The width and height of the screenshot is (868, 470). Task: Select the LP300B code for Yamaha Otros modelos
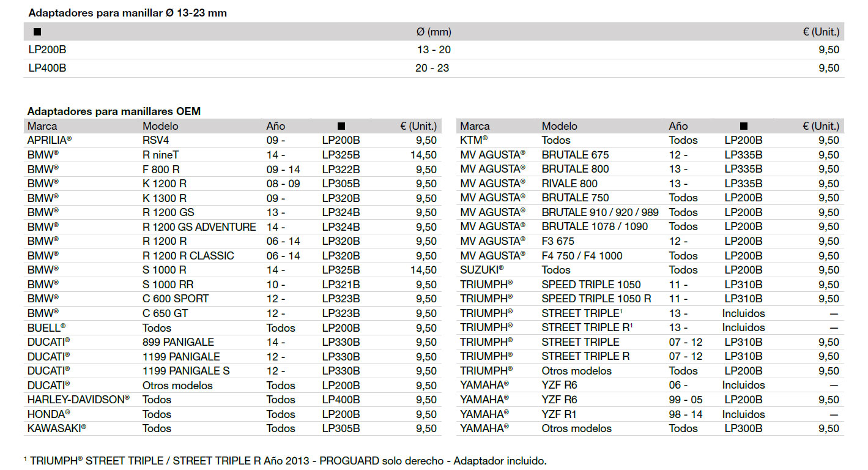743,428
